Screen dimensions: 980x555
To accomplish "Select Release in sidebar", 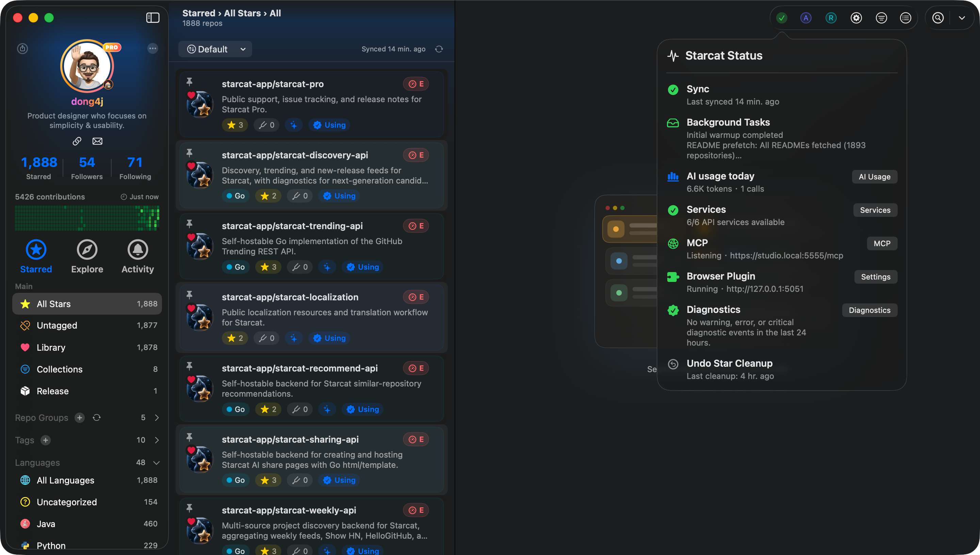I will pos(87,391).
